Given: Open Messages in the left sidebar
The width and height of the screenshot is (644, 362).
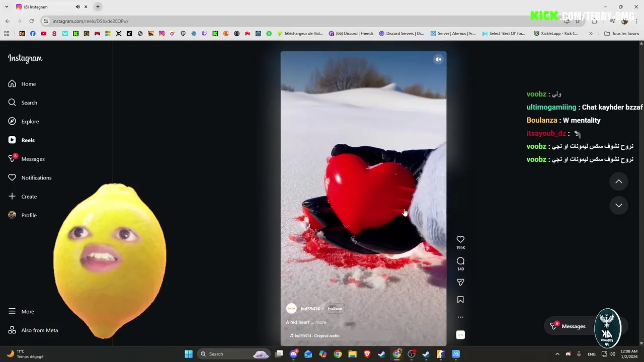Looking at the screenshot, I should coord(26,159).
